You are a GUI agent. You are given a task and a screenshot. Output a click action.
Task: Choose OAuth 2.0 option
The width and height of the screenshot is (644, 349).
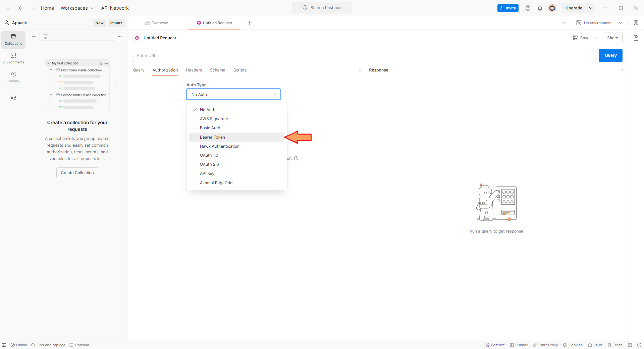click(237, 164)
